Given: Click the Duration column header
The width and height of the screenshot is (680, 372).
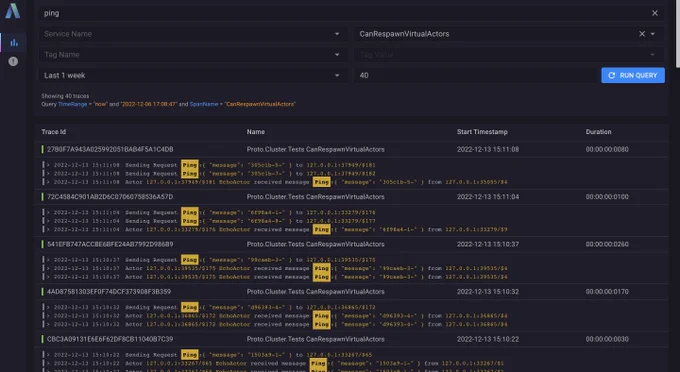Looking at the screenshot, I should (598, 132).
